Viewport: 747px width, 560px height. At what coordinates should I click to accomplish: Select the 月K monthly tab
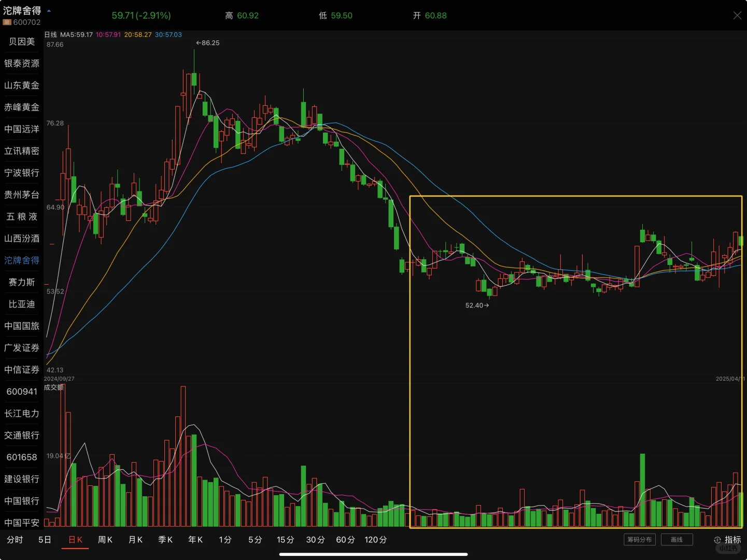[135, 540]
